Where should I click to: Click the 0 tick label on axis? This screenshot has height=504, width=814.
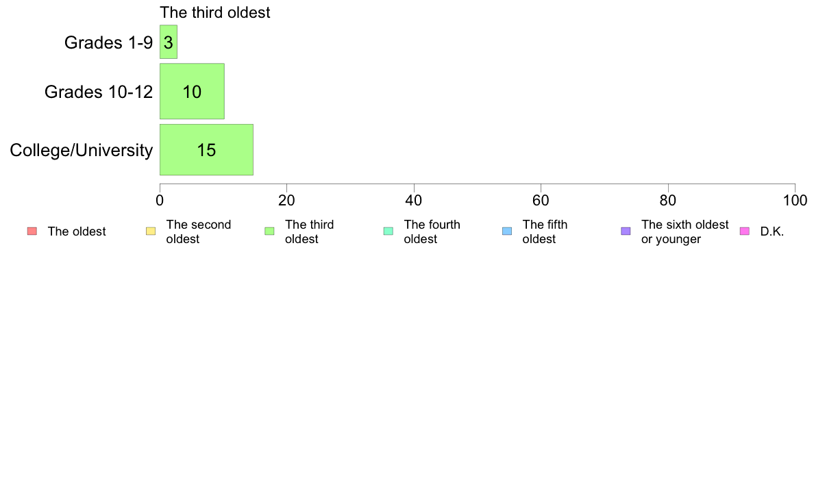160,201
